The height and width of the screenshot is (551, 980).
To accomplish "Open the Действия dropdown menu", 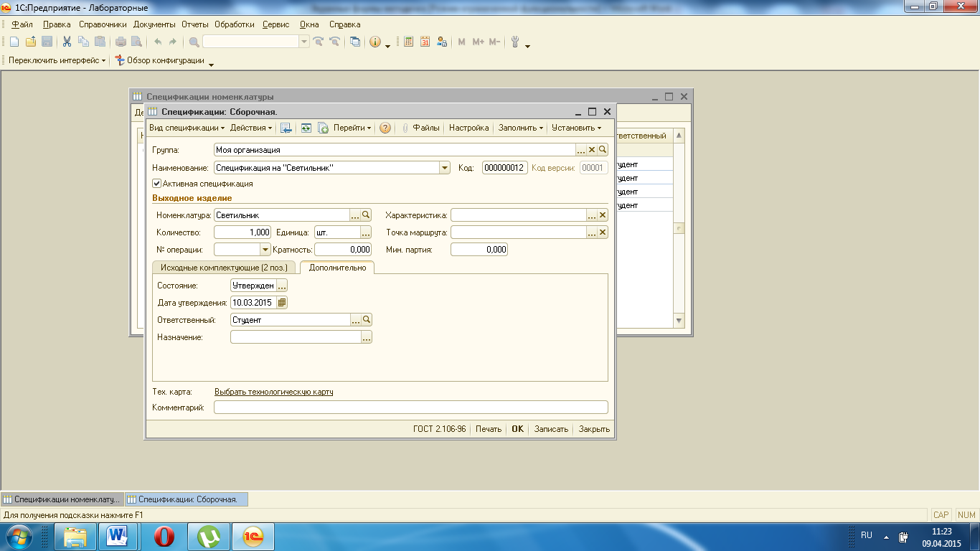I will [x=251, y=128].
